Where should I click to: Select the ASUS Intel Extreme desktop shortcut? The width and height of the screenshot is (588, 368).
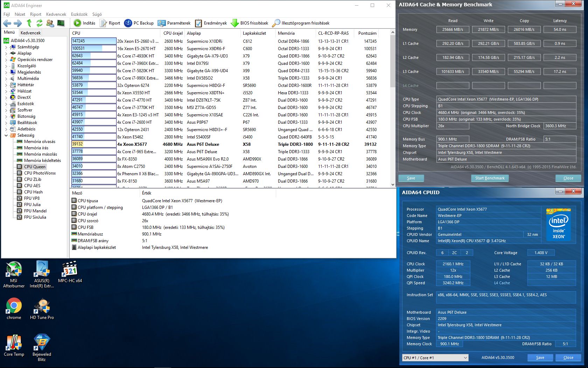[x=42, y=275]
